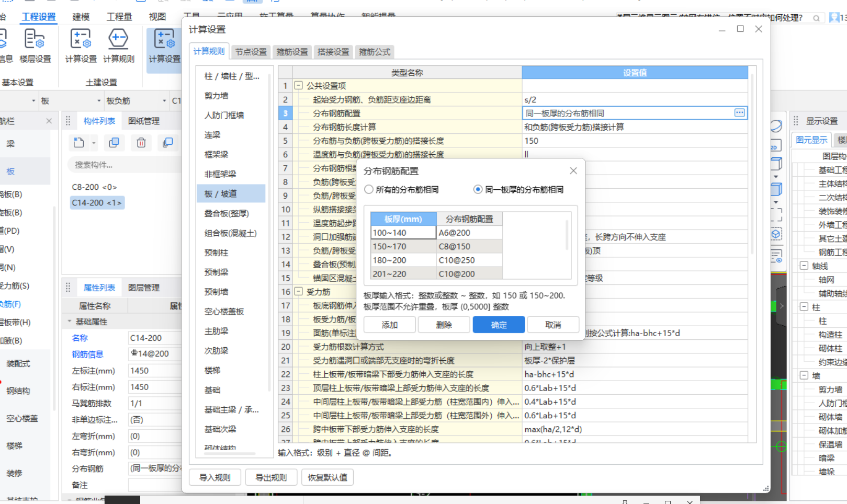
Task: Switch to 2D view using the 2D icon
Action: coord(775,145)
